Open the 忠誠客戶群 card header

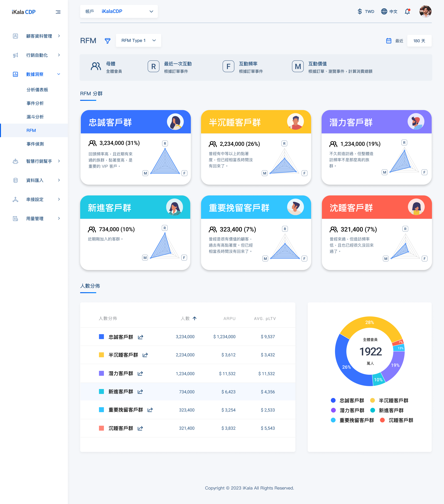136,122
